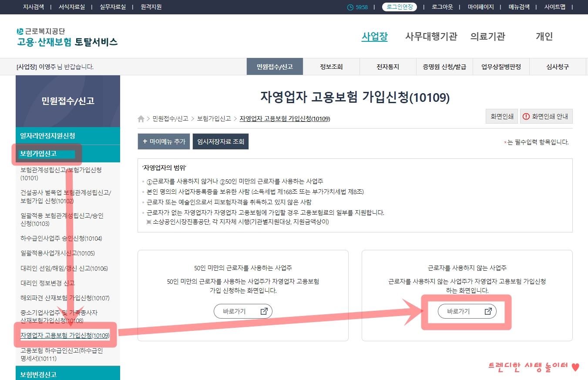This screenshot has height=380, width=588.
Task: Click external-link icon on right 바로가기 button
Action: tap(489, 311)
